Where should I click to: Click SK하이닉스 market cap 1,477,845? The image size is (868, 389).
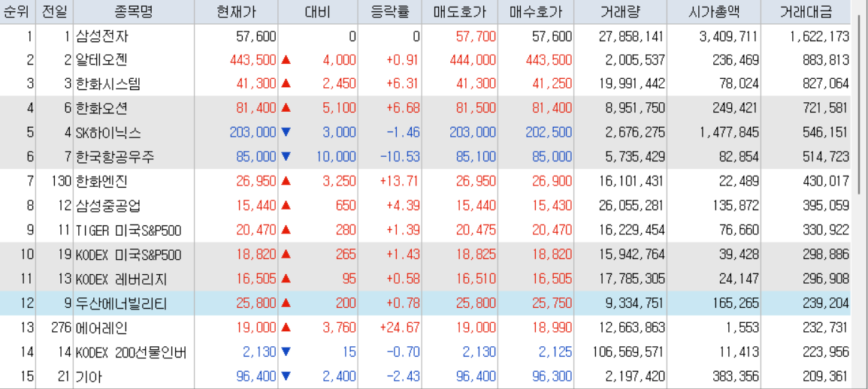click(729, 133)
